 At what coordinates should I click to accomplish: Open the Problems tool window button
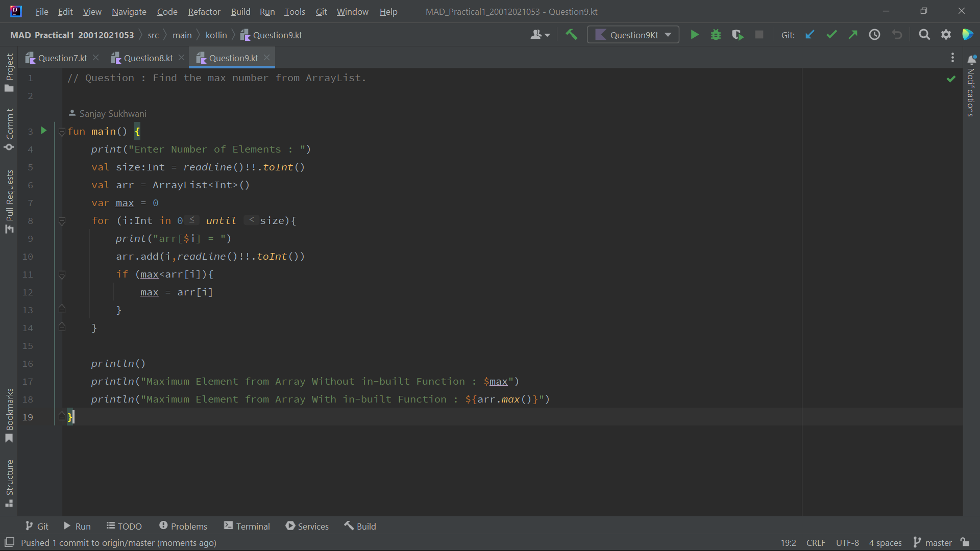[x=183, y=526]
